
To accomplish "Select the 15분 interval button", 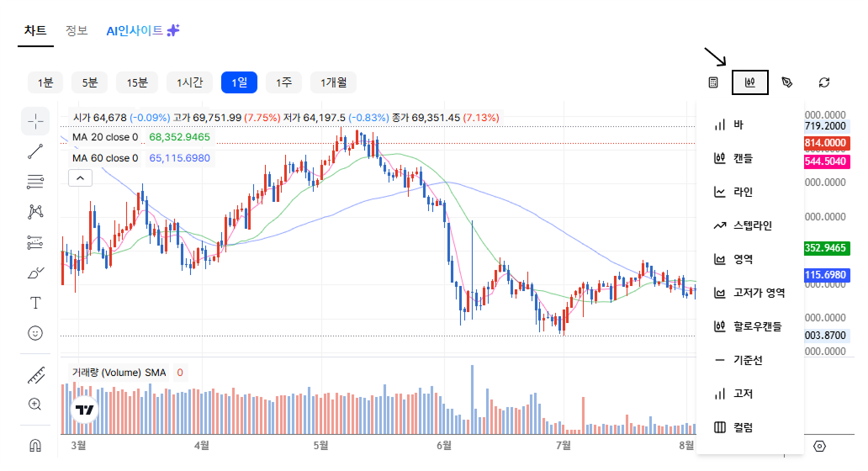I will click(137, 82).
